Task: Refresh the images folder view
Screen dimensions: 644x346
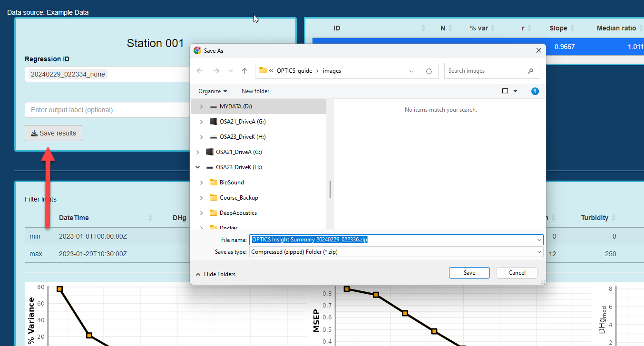Action: (x=429, y=71)
